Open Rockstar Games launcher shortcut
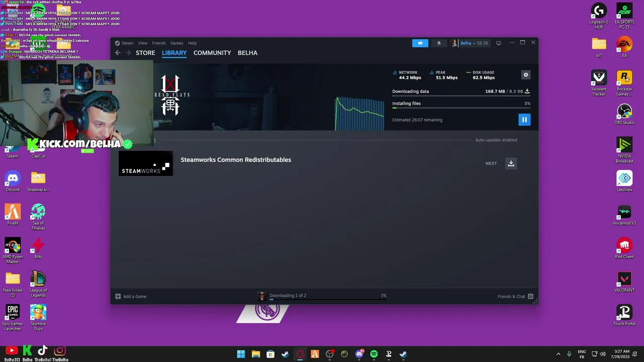644x362 pixels. pos(624,83)
